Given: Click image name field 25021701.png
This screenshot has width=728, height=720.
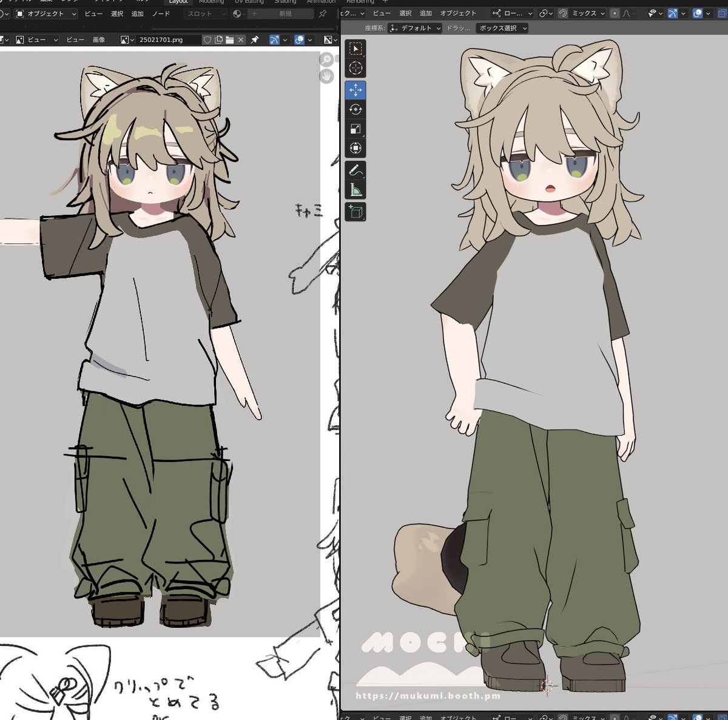Looking at the screenshot, I should tap(169, 39).
